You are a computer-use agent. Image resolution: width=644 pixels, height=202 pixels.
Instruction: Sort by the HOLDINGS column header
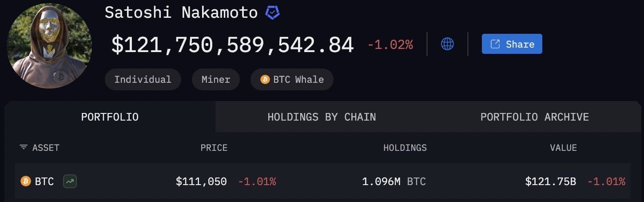[405, 148]
